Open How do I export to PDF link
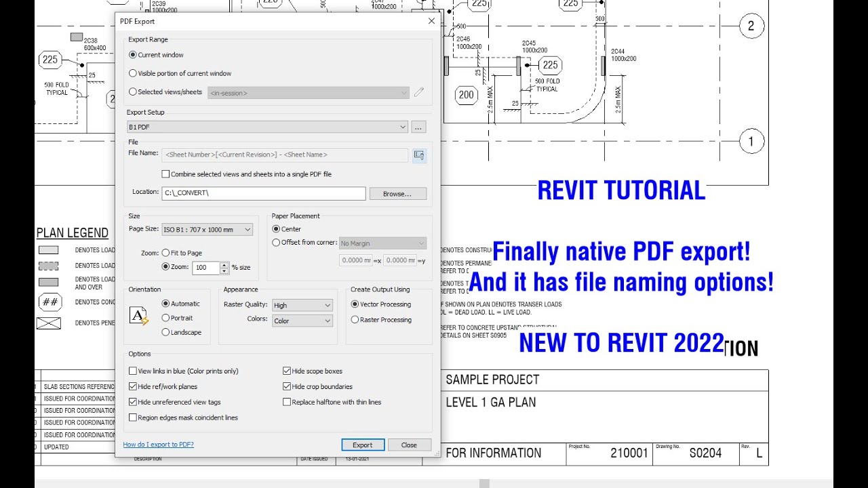The height and width of the screenshot is (488, 868). 159,445
